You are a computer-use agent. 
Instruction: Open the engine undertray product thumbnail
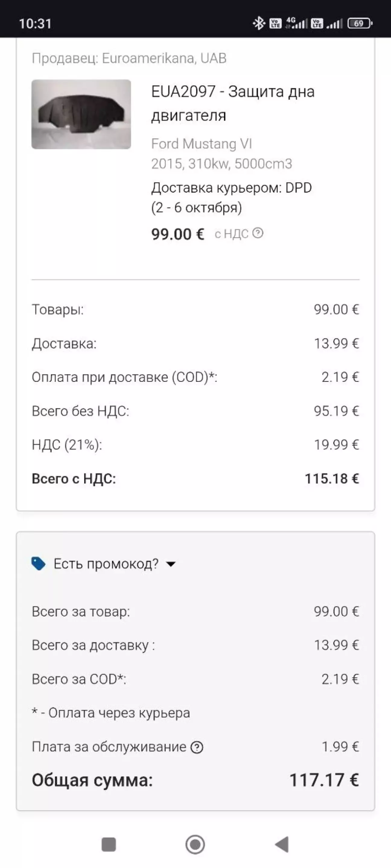pos(81,114)
